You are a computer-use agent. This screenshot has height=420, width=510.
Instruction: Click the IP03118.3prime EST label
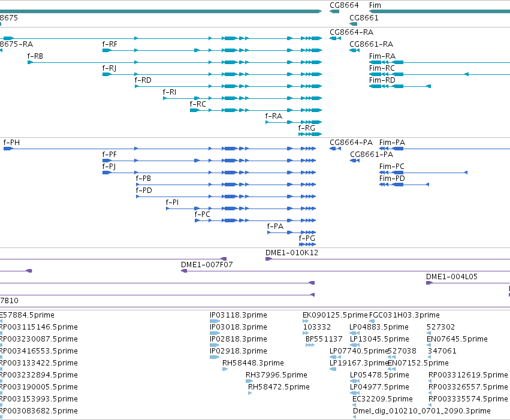(239, 315)
